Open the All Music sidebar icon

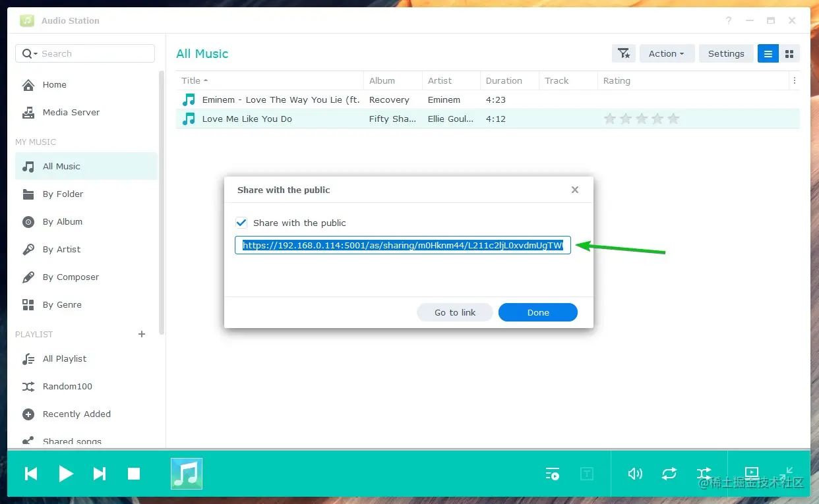(29, 166)
